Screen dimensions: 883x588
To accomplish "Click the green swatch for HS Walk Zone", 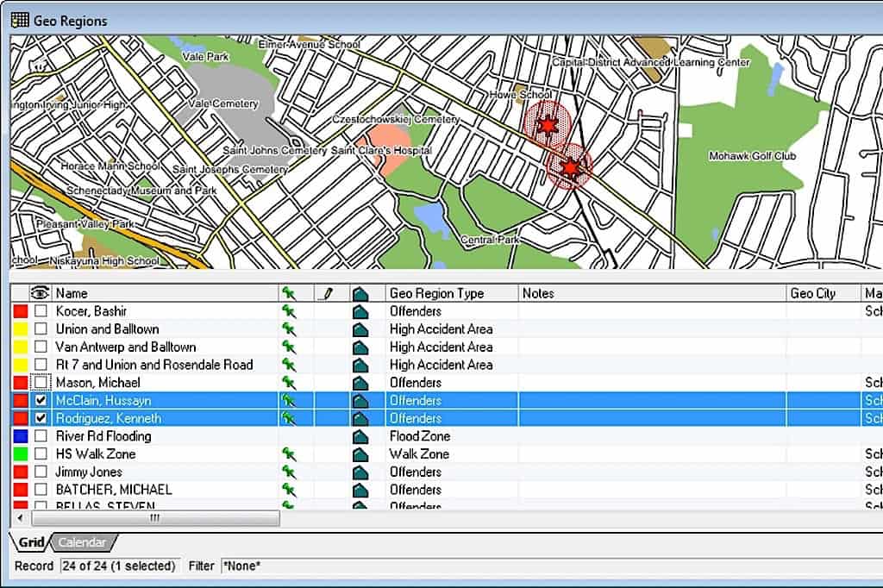I will pos(20,454).
